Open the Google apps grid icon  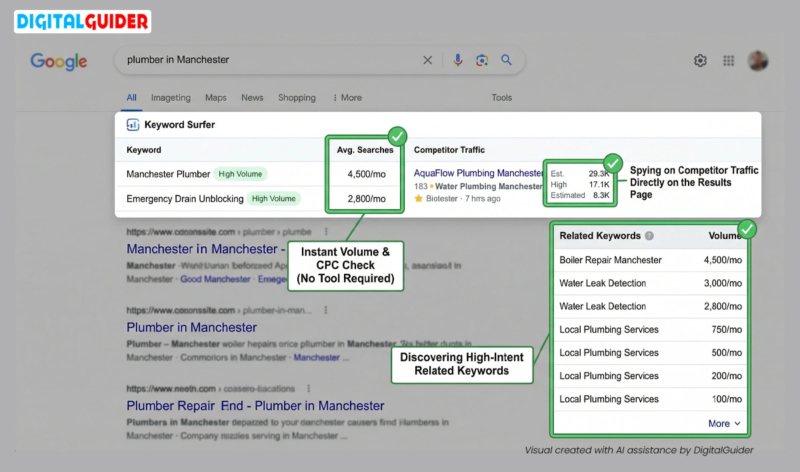[x=729, y=61]
